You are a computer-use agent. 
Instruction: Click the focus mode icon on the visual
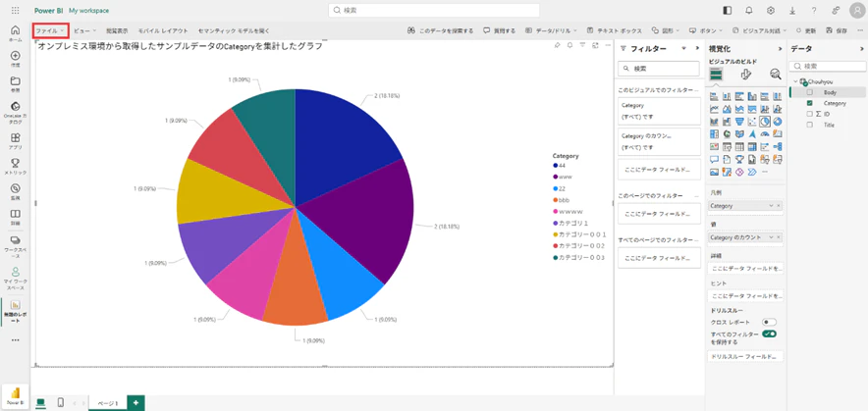coord(595,45)
